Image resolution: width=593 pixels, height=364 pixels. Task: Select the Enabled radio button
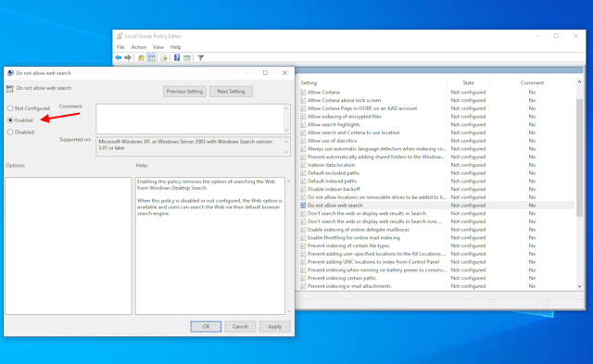pos(10,120)
